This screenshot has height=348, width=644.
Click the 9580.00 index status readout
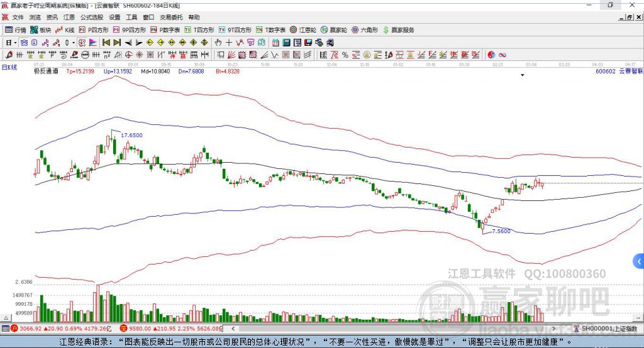140,329
